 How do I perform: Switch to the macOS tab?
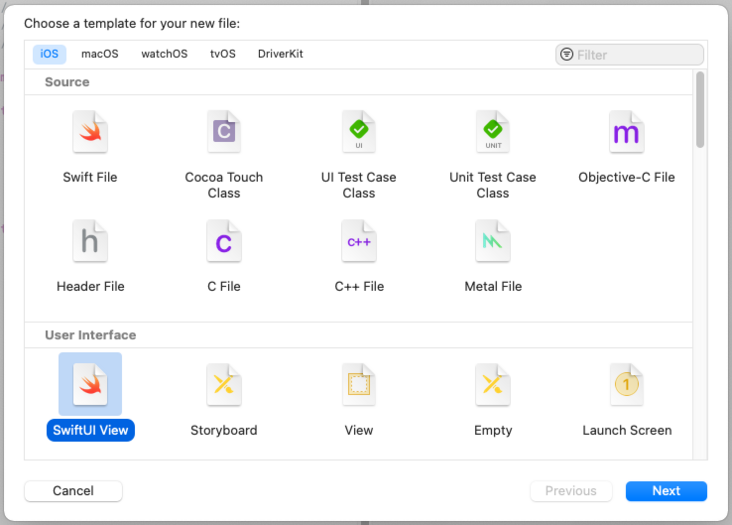coord(100,54)
